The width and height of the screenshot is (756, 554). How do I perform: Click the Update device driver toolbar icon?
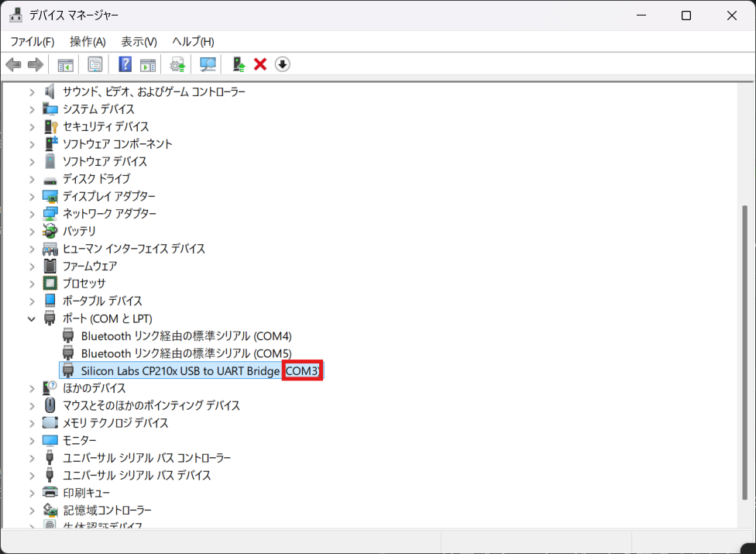point(177,64)
